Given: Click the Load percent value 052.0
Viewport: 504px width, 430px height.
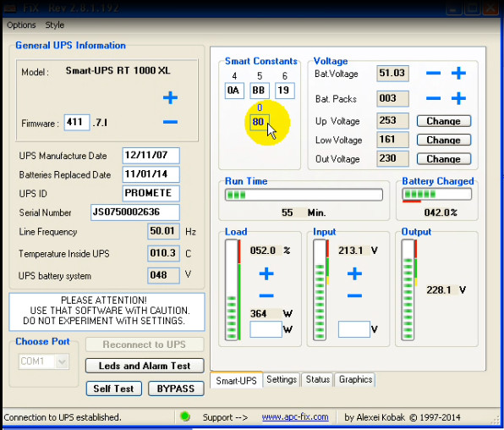Looking at the screenshot, I should coord(263,251).
